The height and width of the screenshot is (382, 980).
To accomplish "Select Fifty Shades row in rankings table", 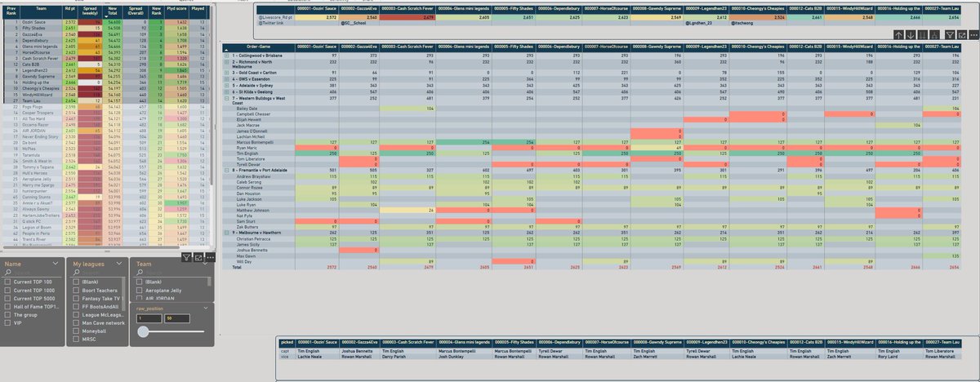I will 106,27.
